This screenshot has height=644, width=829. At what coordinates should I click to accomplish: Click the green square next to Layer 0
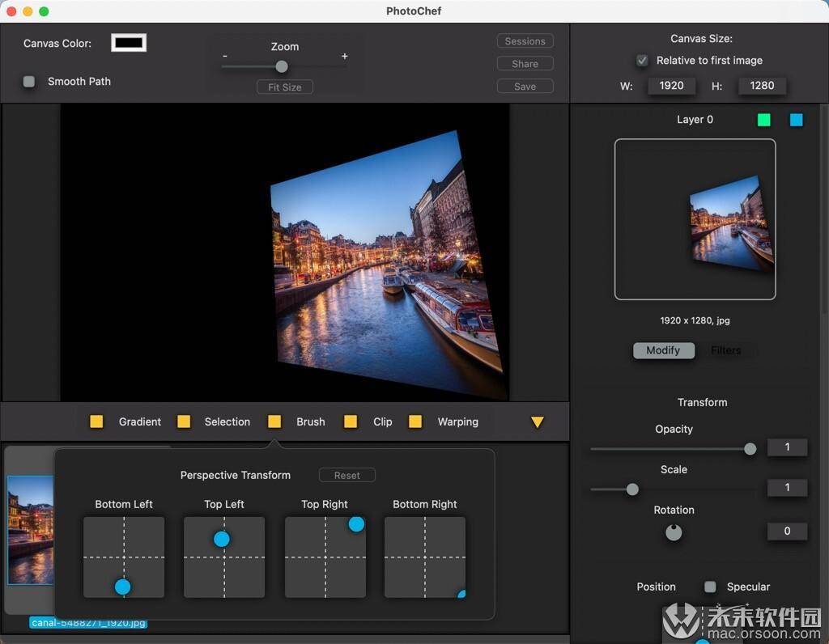(763, 120)
